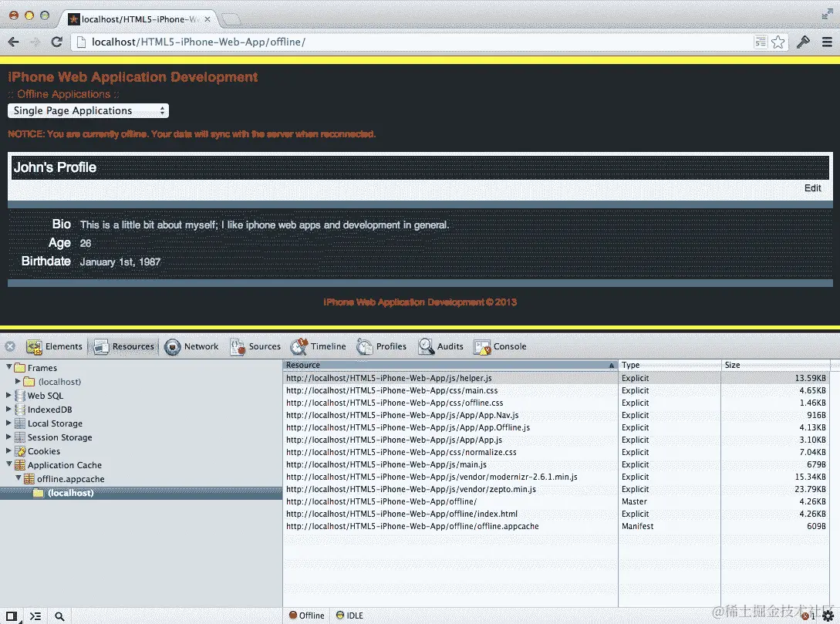Expand the Cookies node

[x=8, y=451]
